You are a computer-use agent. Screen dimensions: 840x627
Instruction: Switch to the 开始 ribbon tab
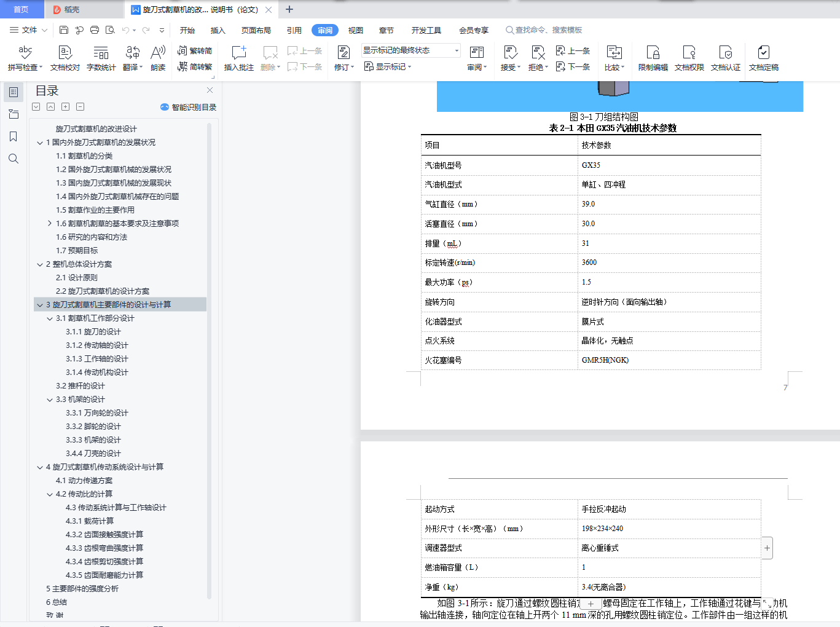click(187, 30)
